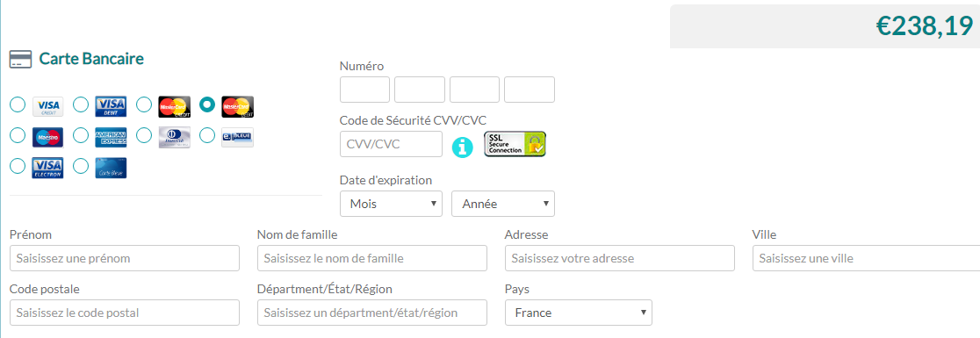Select the MasterCard Credit radio button
980x338 pixels.
tap(144, 104)
